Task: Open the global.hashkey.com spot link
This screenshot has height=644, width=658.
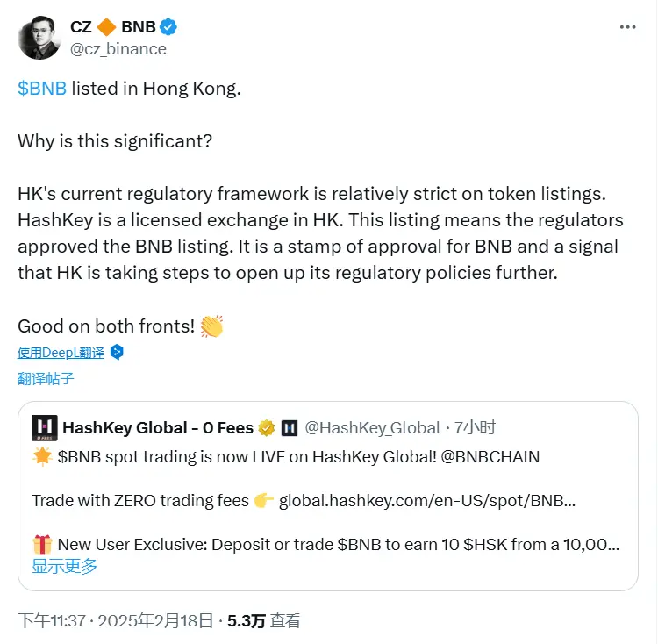Action: (x=427, y=501)
